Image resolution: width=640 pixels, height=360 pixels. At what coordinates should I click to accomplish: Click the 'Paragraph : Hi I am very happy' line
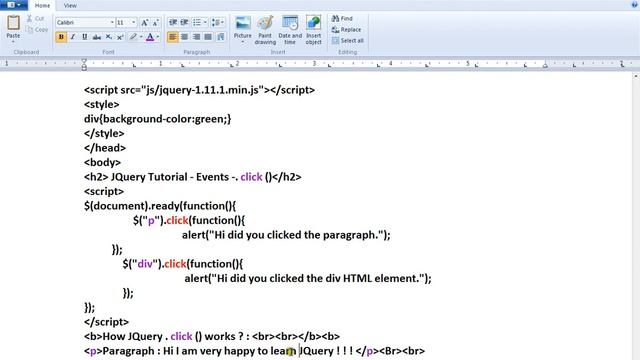click(x=254, y=351)
